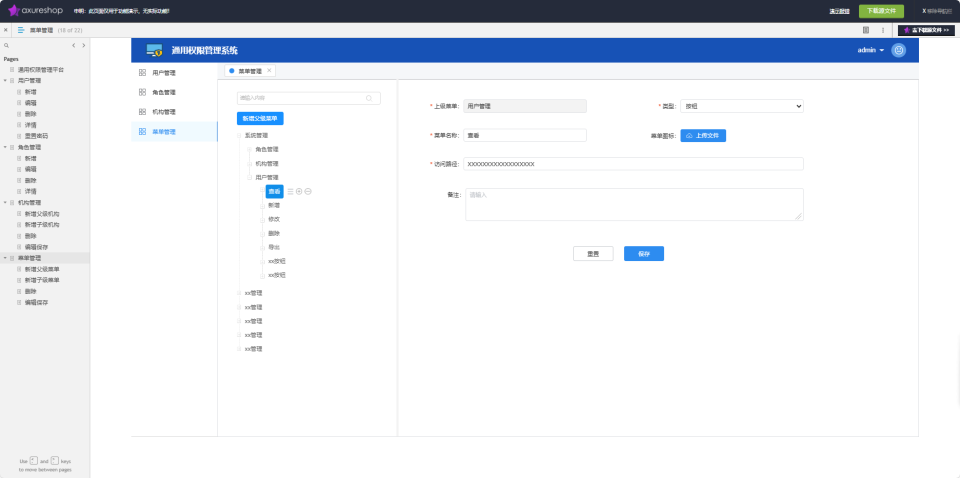Click the page icon beside 重置密码 in Pages
Image resolution: width=960 pixels, height=478 pixels.
coord(19,136)
